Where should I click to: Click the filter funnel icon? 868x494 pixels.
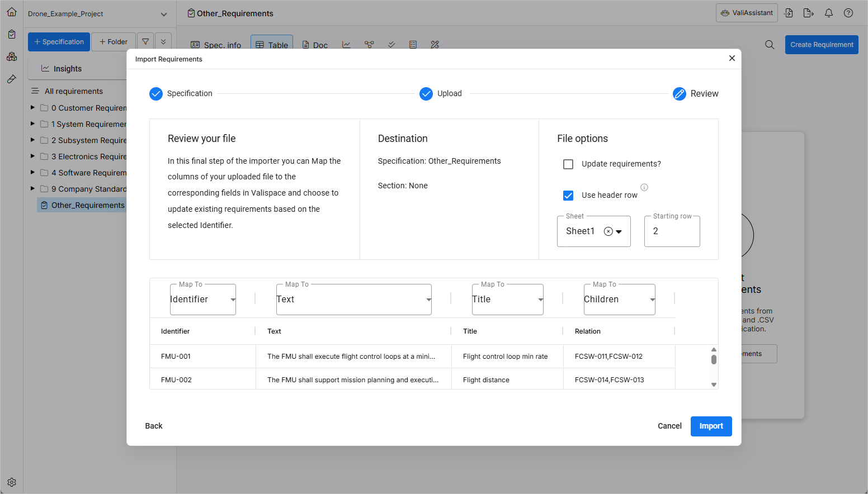point(145,42)
